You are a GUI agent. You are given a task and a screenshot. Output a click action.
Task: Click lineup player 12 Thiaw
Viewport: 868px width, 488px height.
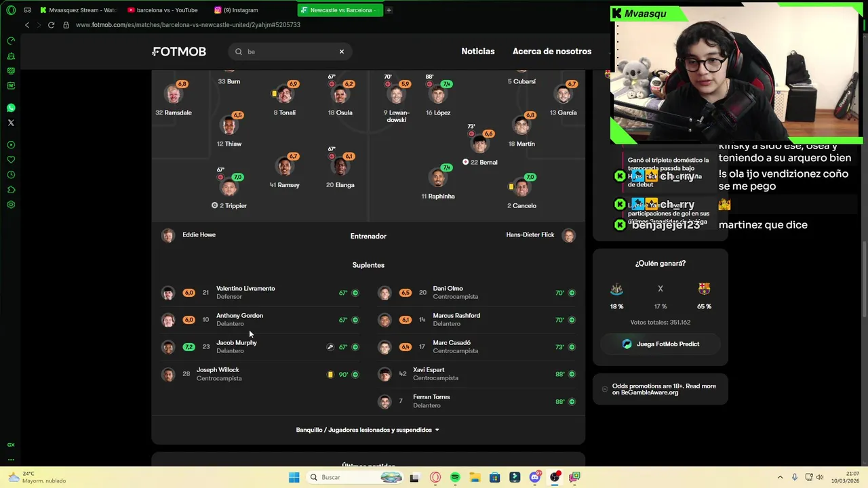[x=229, y=130]
